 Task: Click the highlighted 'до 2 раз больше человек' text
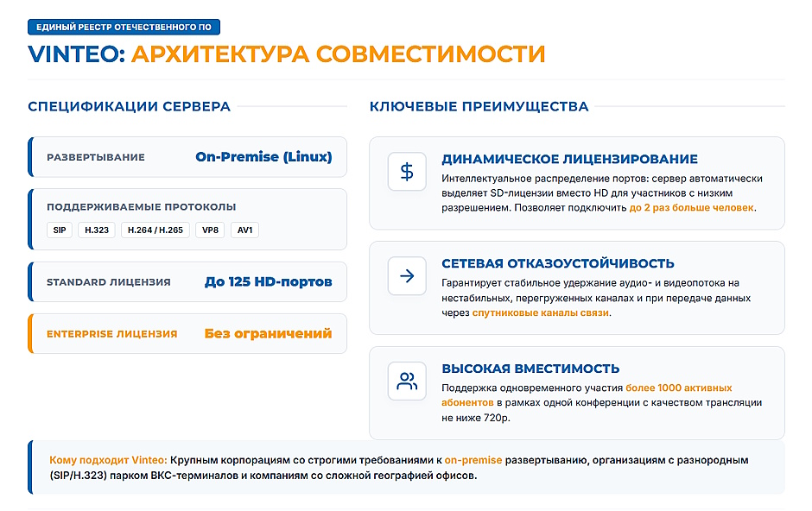point(691,208)
